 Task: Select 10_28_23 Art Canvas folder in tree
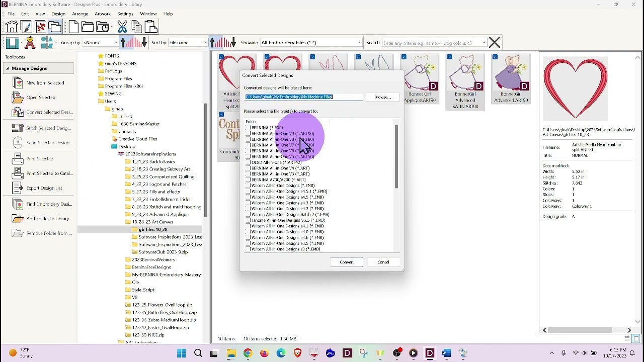(152, 222)
